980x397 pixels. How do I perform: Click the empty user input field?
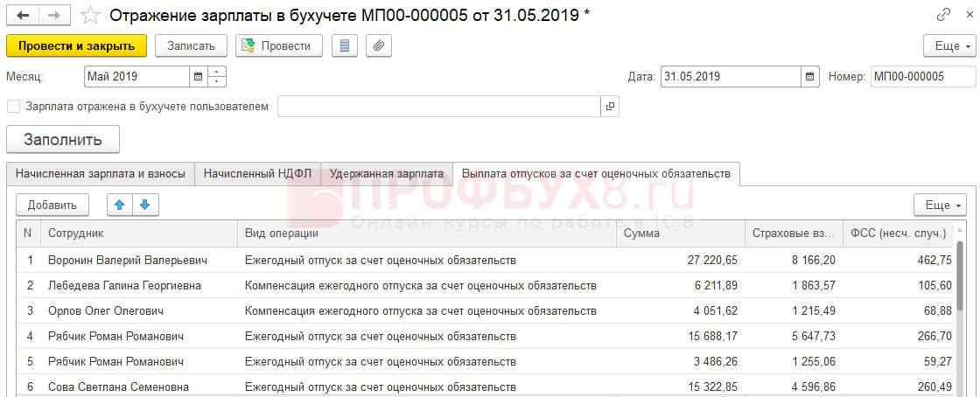click(x=439, y=106)
